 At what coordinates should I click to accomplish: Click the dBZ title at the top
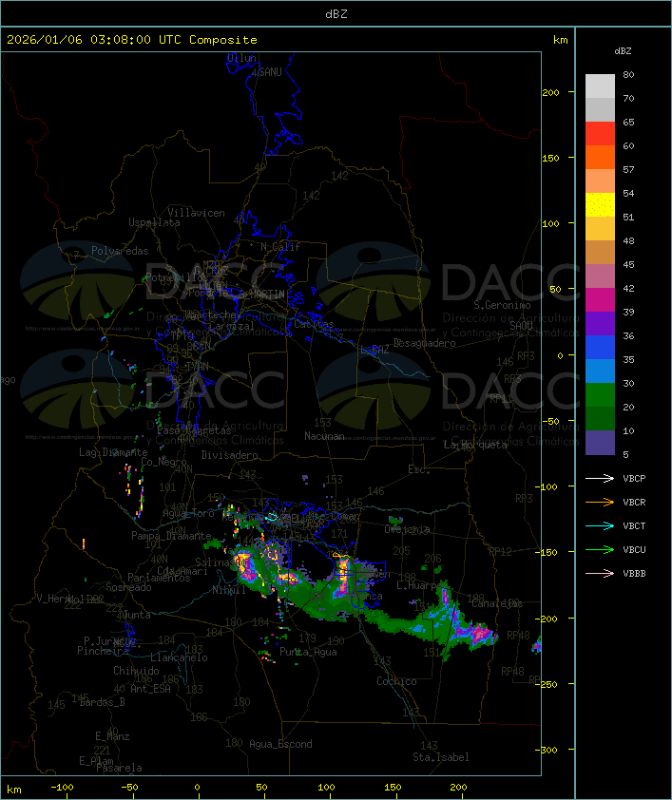(x=336, y=13)
